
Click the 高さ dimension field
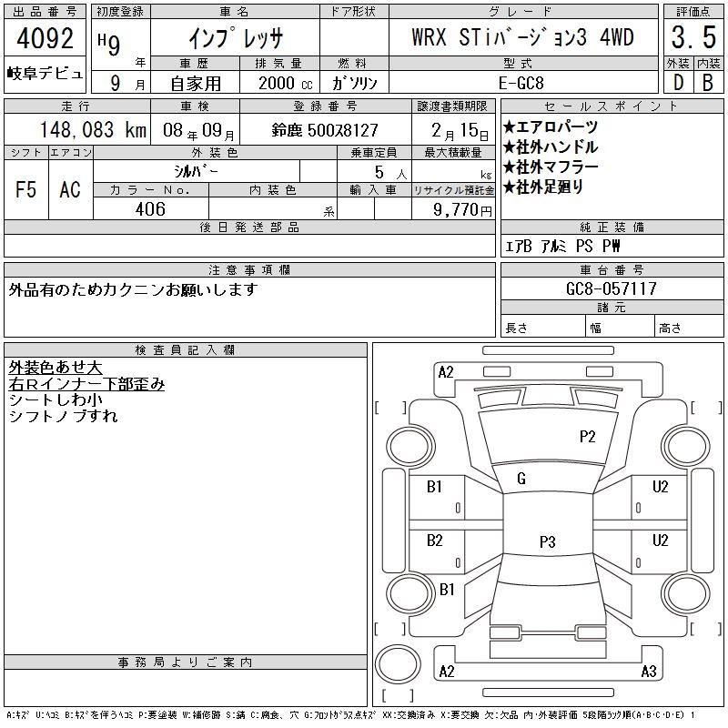(x=689, y=327)
